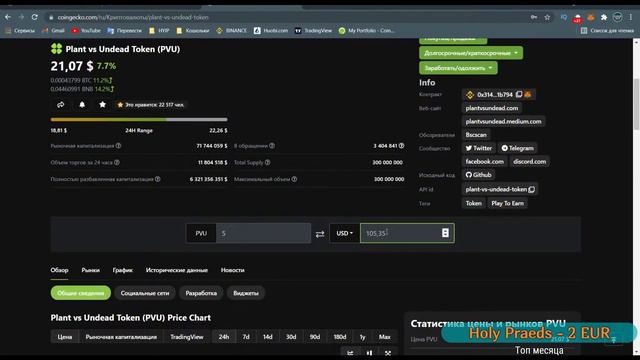The height and width of the screenshot is (360, 640).
Task: Set chart range to 90d
Action: coord(315,337)
